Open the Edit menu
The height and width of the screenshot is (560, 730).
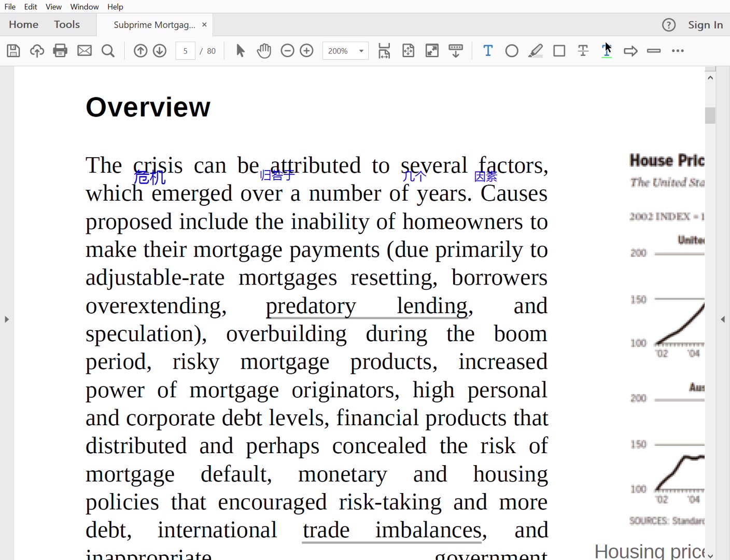[x=31, y=7]
